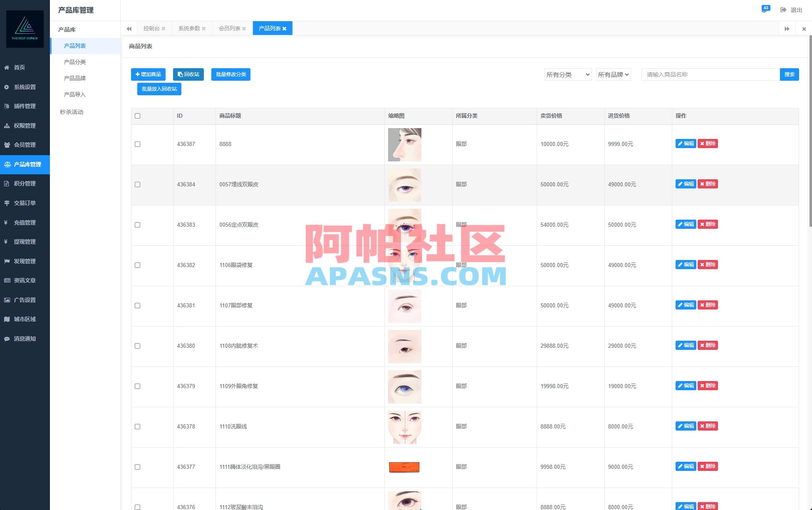Click the notification bell with 43 badge
This screenshot has height=510, width=812.
point(765,9)
